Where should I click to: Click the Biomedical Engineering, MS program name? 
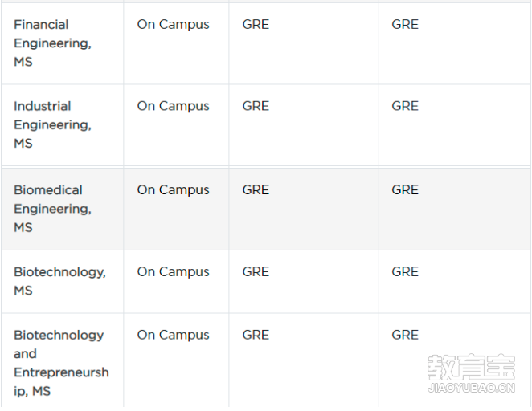pyautogui.click(x=52, y=209)
